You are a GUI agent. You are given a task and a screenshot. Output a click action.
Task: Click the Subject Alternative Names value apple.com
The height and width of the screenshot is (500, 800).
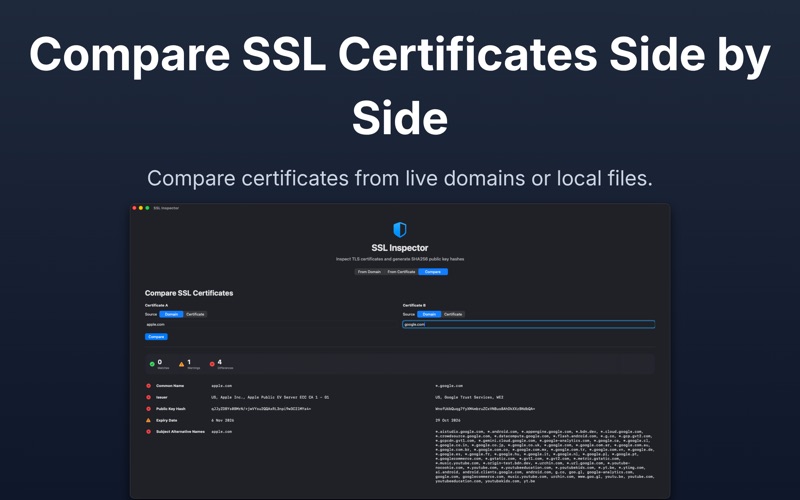[221, 432]
